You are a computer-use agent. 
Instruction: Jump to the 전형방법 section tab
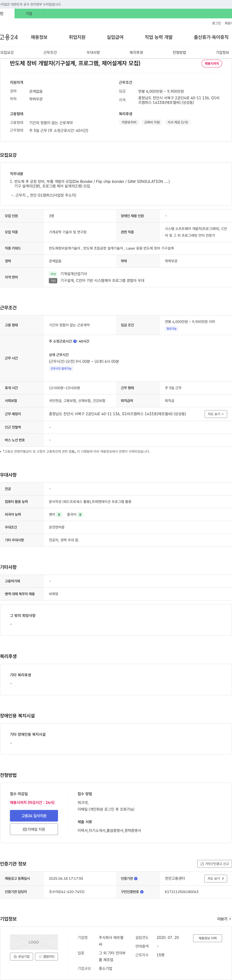179,52
